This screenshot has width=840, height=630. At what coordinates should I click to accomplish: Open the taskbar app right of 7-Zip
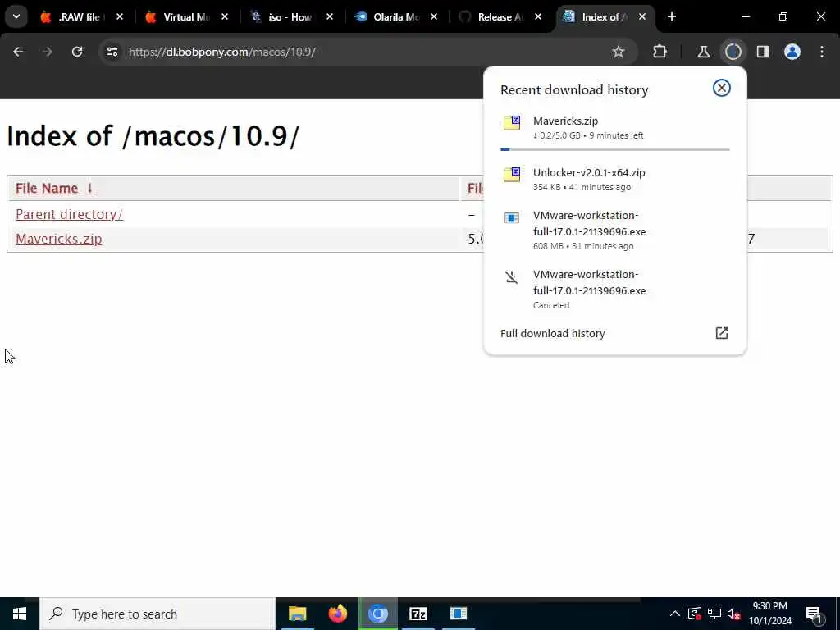tap(459, 614)
